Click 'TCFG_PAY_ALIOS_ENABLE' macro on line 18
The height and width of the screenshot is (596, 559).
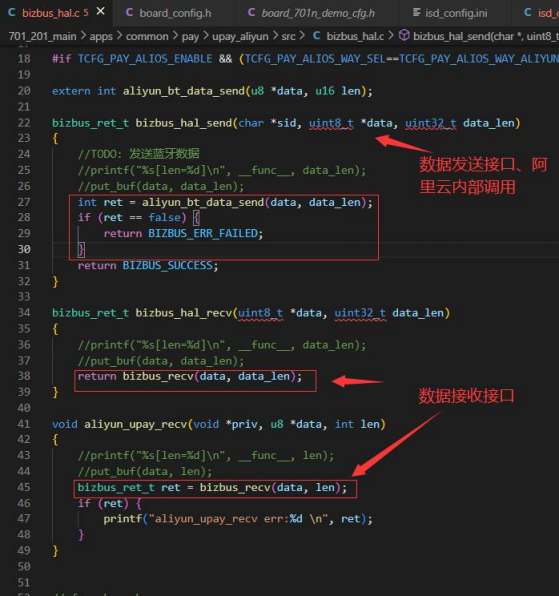145,59
